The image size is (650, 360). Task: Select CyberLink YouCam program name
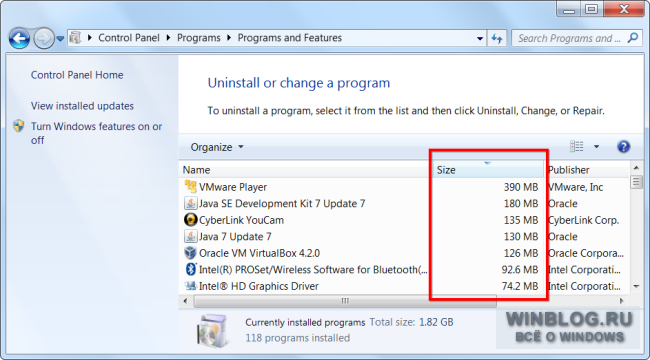click(x=241, y=220)
